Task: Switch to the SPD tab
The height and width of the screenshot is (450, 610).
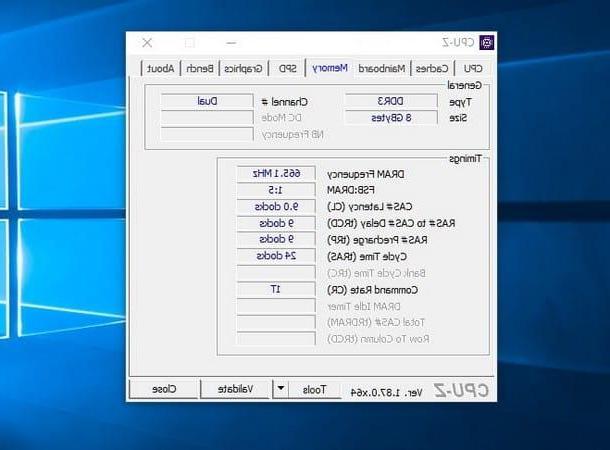Action: (x=287, y=68)
